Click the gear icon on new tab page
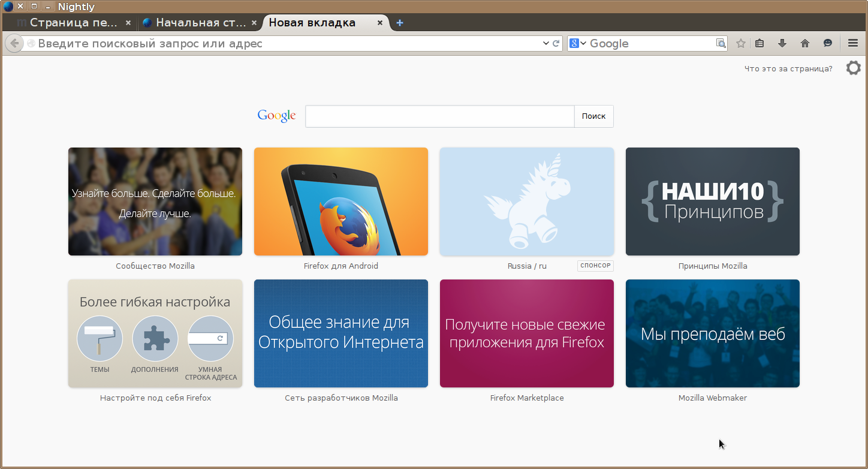This screenshot has width=868, height=469. click(x=853, y=68)
